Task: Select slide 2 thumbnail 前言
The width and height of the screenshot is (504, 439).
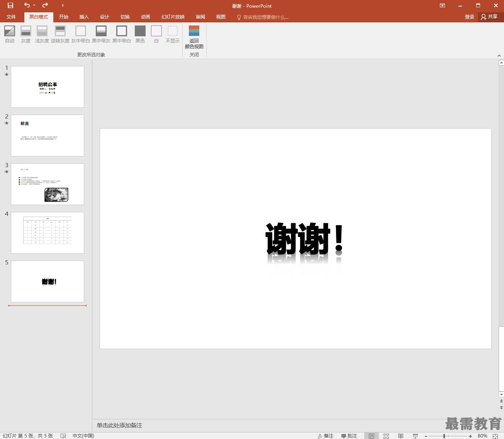Action: (x=48, y=136)
